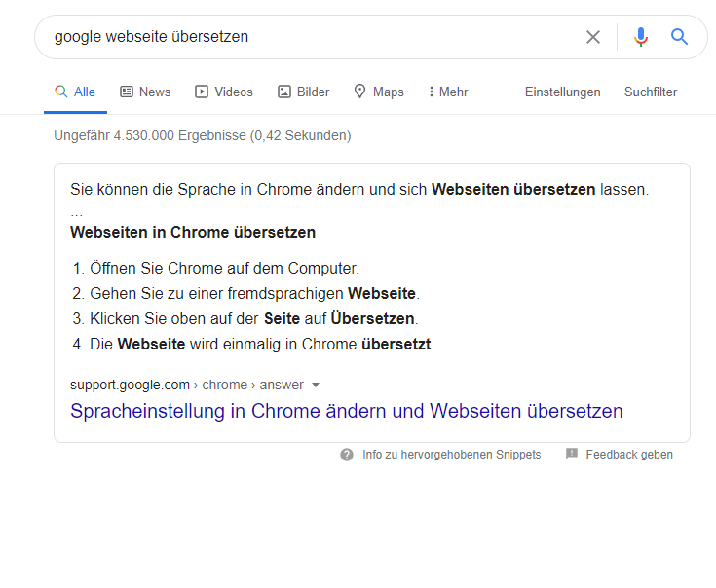Click the blue magnifying glass search button
The height and width of the screenshot is (588, 716).
[x=680, y=37]
